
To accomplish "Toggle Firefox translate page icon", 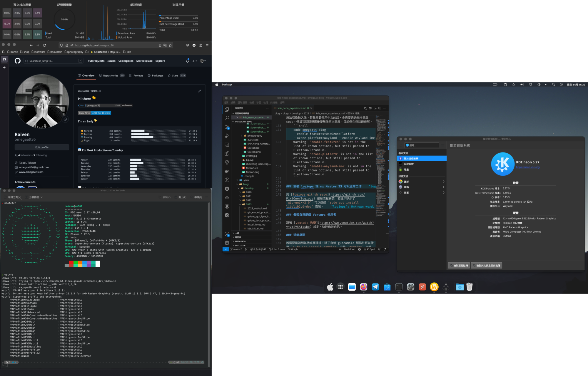I will point(165,45).
